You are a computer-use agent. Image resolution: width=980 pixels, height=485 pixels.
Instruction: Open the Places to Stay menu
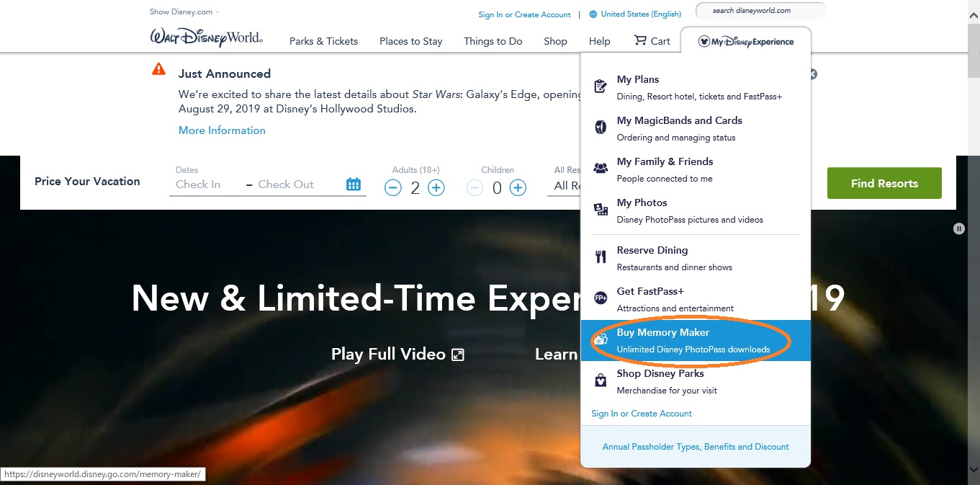pos(410,41)
